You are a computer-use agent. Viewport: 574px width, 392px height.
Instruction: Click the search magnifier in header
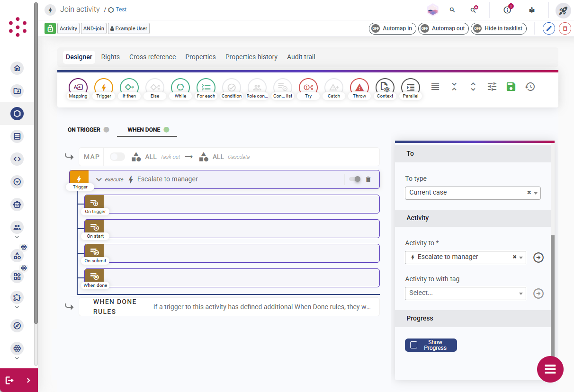(x=452, y=10)
